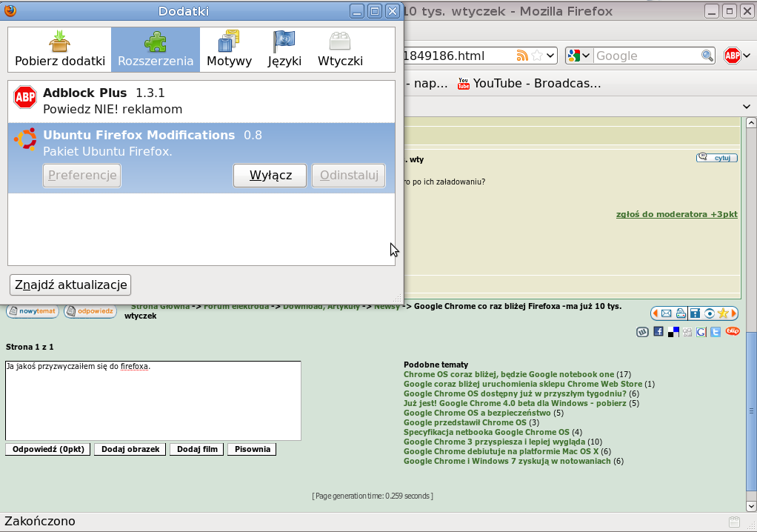Screen dimensions: 757x532
Task: Open the ABP toolbar dropdown arrow
Action: [747, 56]
